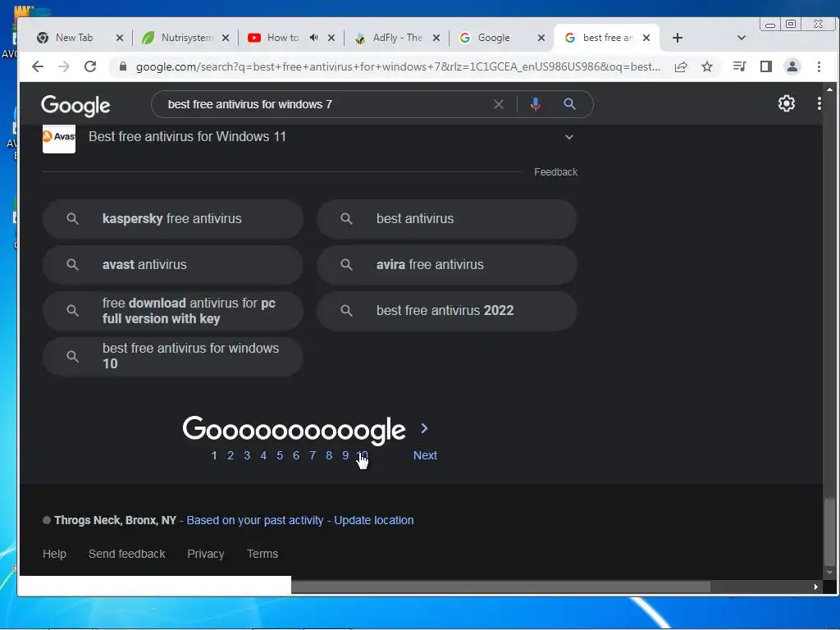This screenshot has width=840, height=630.
Task: Switch to the Nutrisystem tab
Action: [x=180, y=38]
